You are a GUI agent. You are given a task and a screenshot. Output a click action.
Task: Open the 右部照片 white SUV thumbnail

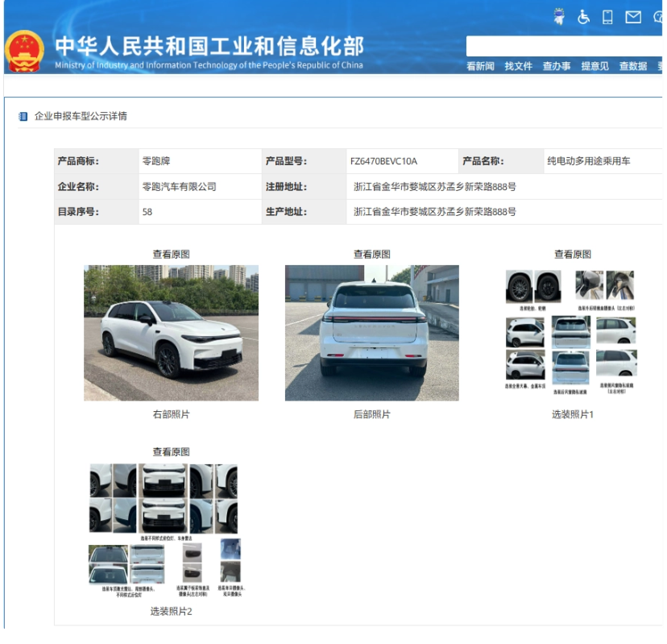(x=171, y=333)
